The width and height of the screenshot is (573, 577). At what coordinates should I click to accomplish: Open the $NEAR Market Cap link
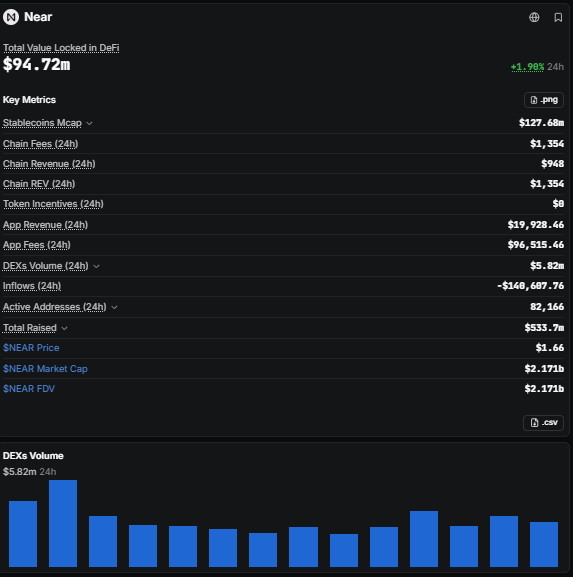[45, 369]
